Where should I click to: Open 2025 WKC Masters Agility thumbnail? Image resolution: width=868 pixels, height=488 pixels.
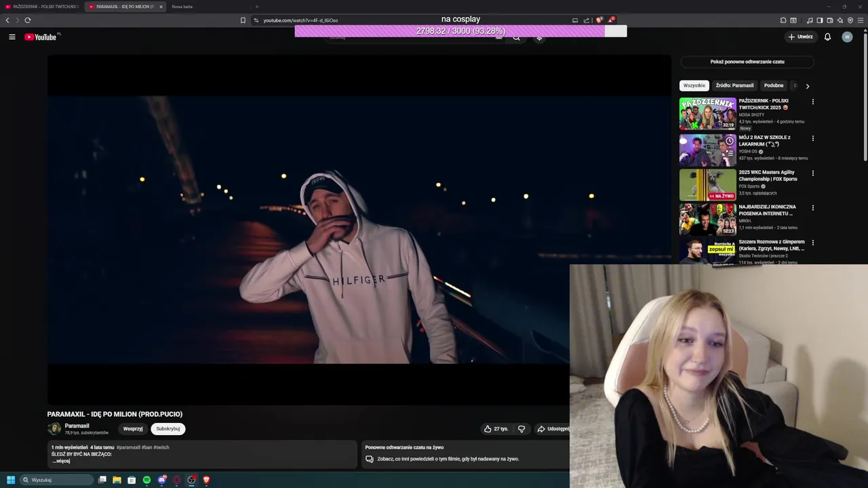707,184
